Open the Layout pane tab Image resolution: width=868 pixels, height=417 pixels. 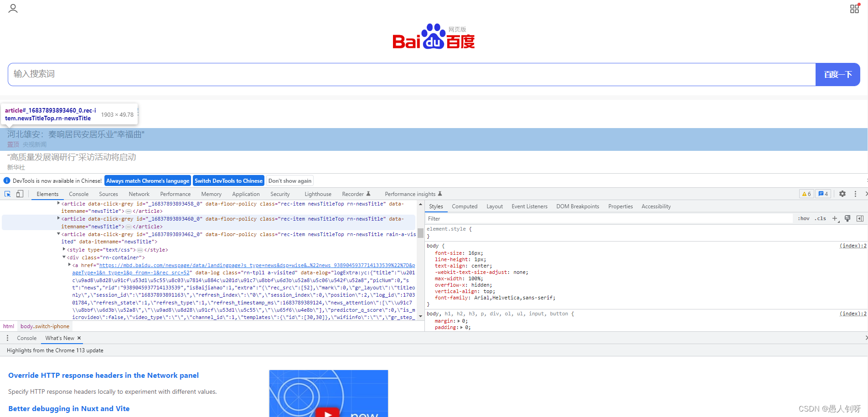[x=495, y=206]
